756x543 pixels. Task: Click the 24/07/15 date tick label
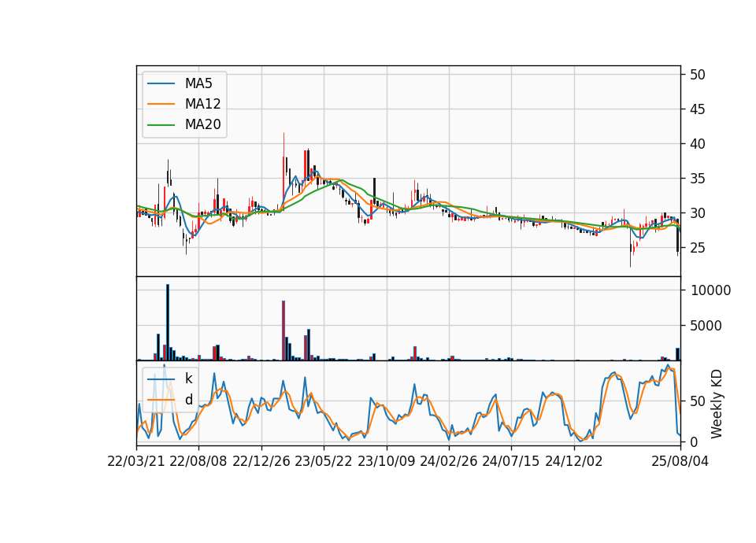510,461
